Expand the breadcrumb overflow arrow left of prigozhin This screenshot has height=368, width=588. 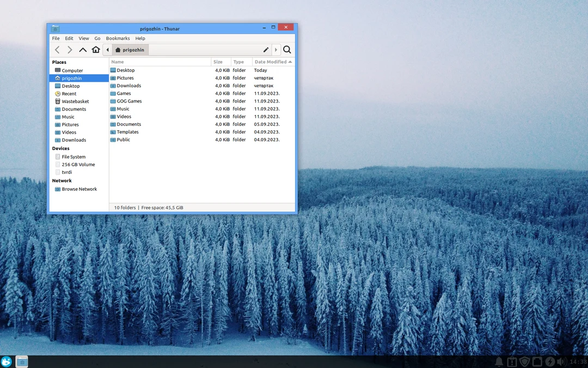(107, 50)
